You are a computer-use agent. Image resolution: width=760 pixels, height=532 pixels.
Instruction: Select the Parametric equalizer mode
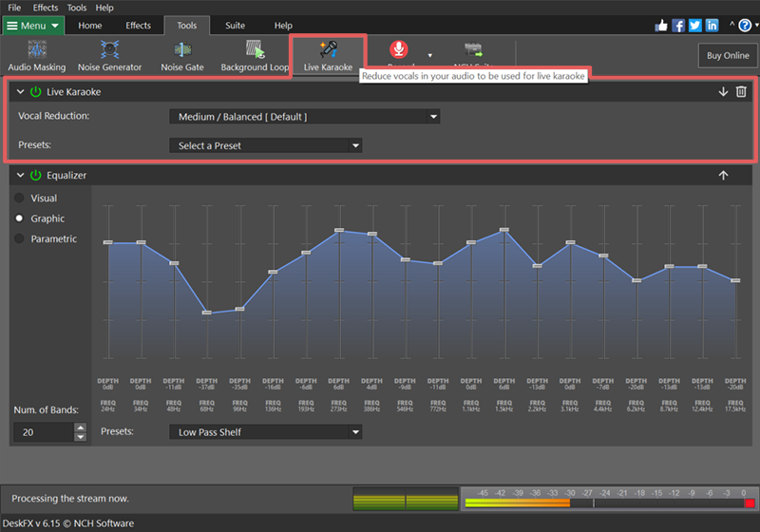(x=19, y=238)
